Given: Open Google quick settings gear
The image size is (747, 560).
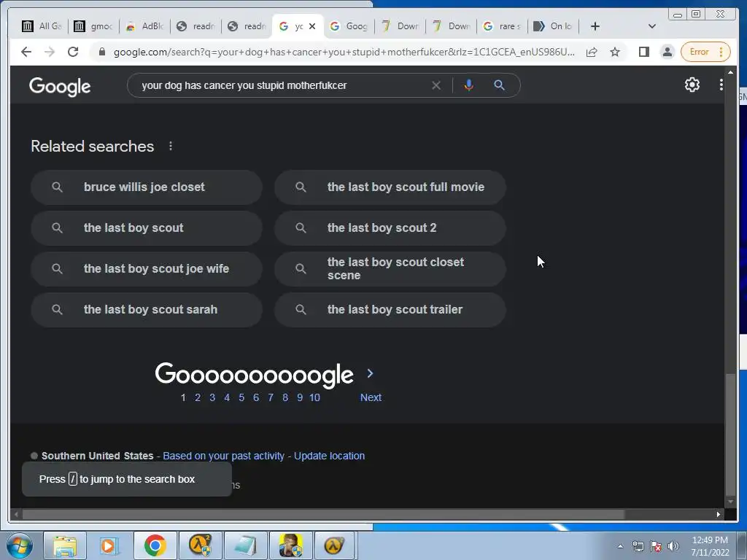Looking at the screenshot, I should (x=692, y=85).
